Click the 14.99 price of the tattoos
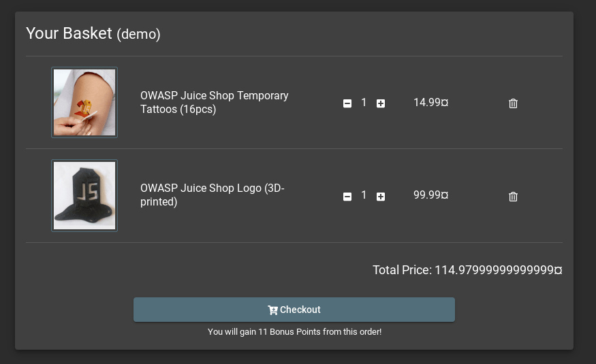 [x=430, y=103]
